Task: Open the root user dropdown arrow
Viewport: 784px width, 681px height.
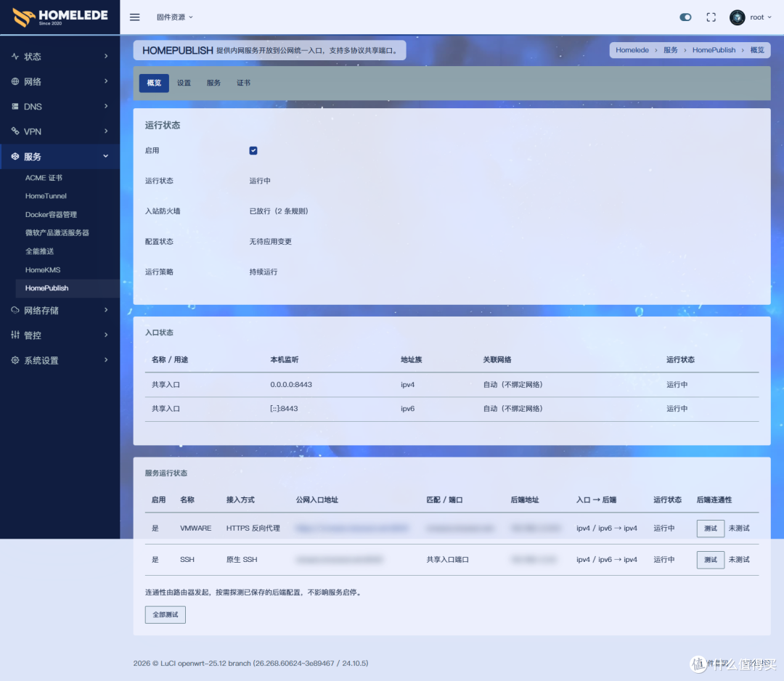Action: tap(769, 17)
